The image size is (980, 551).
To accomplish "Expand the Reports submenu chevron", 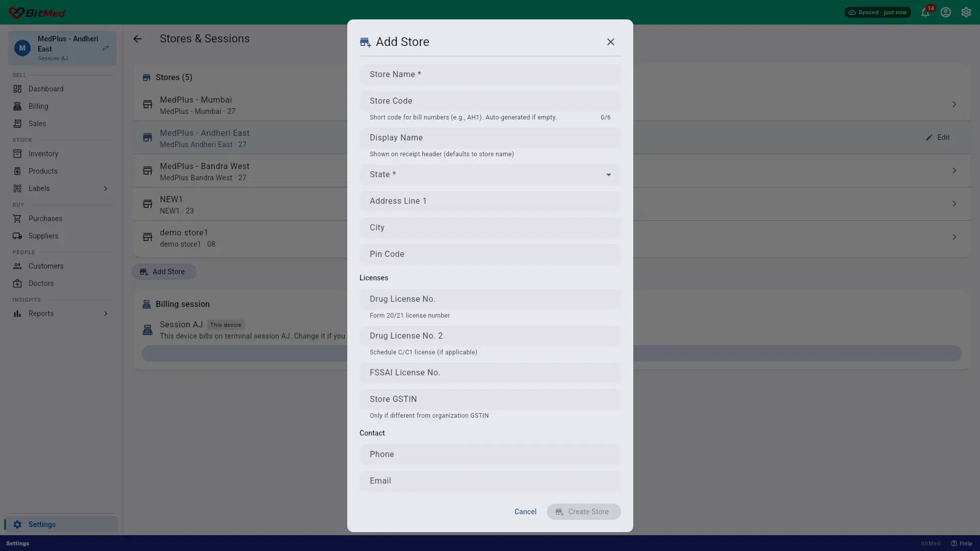I will click(x=106, y=314).
